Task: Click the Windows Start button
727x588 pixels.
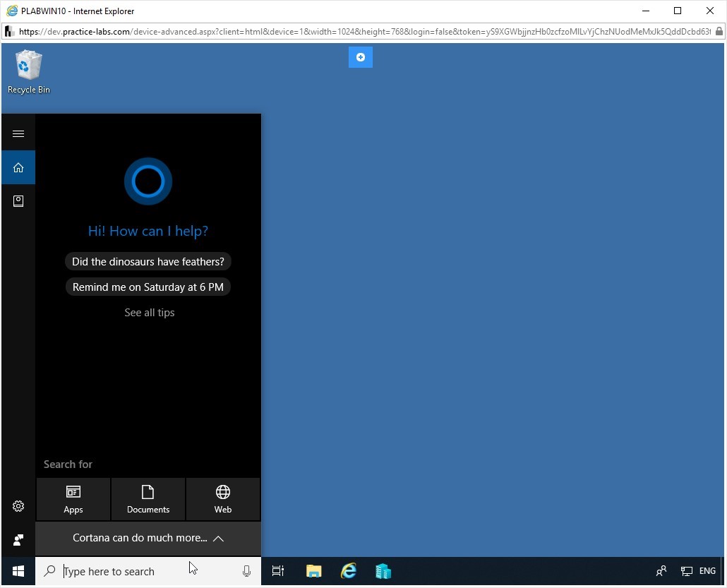Action: click(18, 571)
